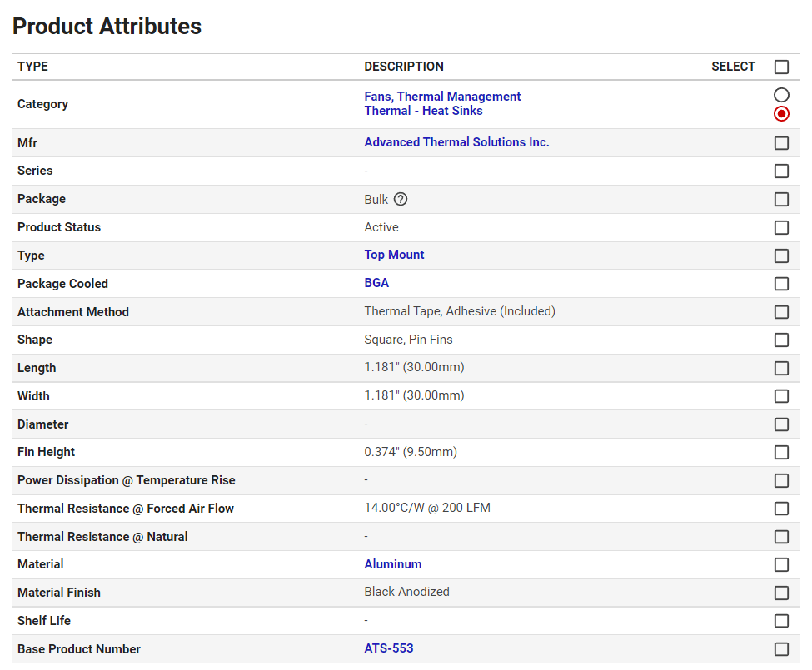Follow the Top Mount link
812x670 pixels.
pyautogui.click(x=394, y=255)
